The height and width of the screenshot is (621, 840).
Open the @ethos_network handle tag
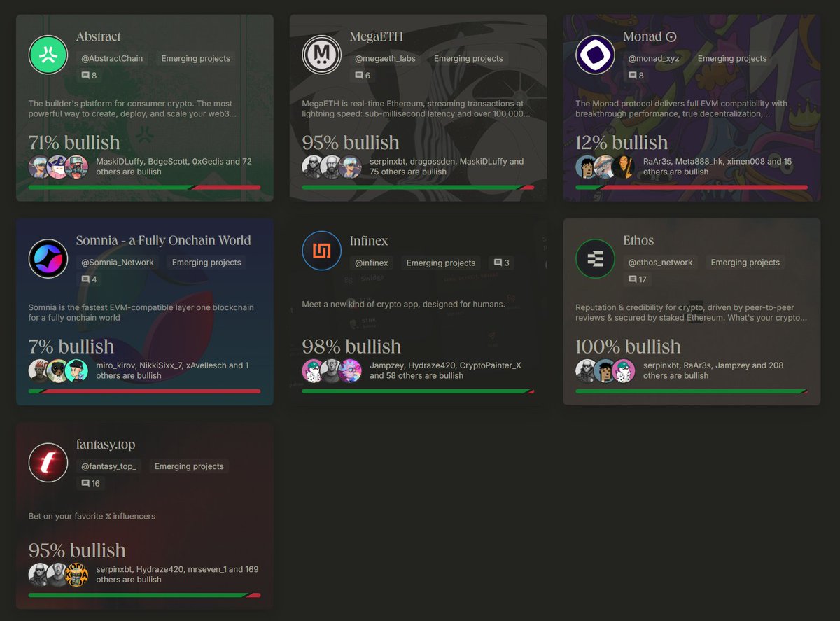pos(661,263)
